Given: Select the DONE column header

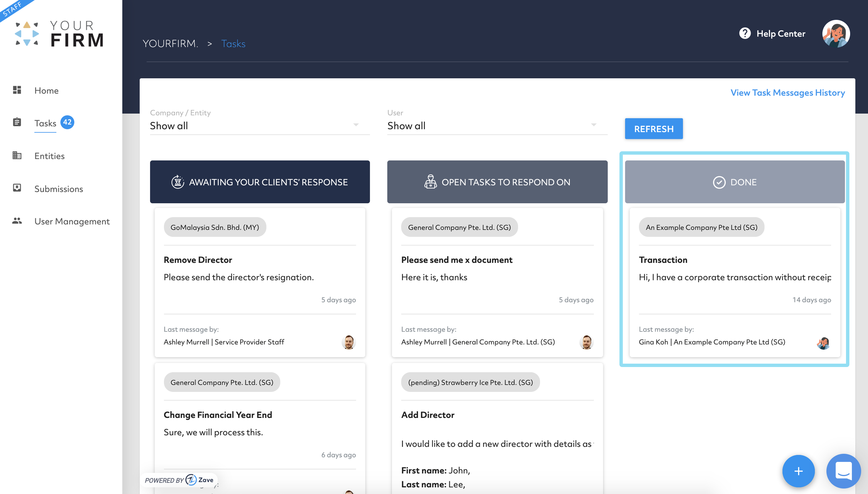Looking at the screenshot, I should pyautogui.click(x=735, y=182).
